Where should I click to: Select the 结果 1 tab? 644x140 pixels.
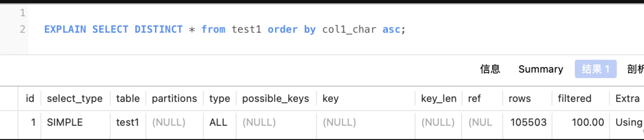point(595,69)
